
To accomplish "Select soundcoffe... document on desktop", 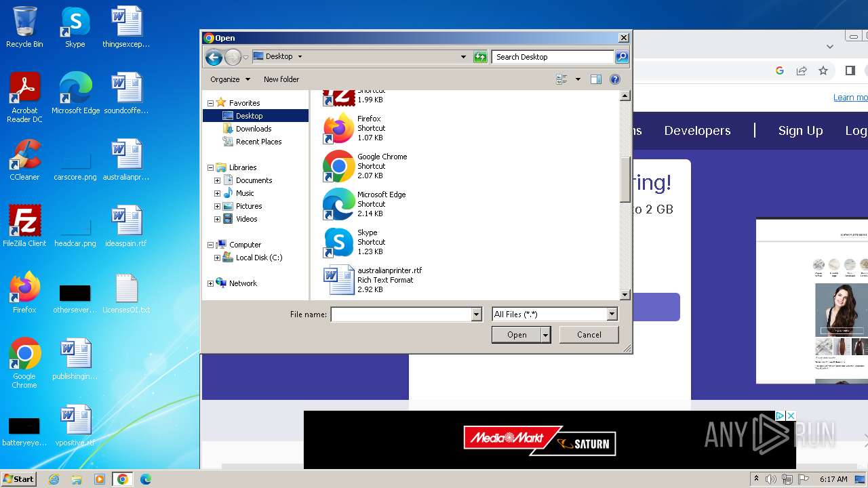I will (x=126, y=94).
